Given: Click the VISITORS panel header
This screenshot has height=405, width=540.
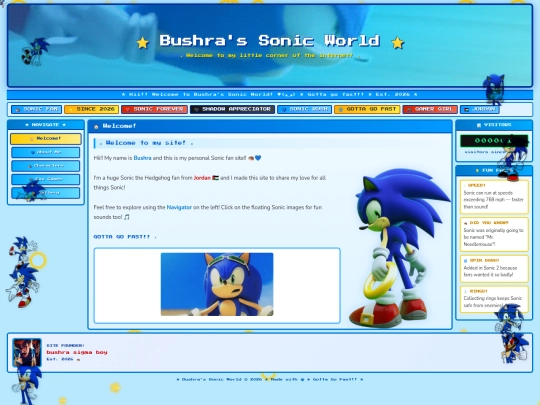Looking at the screenshot, I should pyautogui.click(x=494, y=125).
